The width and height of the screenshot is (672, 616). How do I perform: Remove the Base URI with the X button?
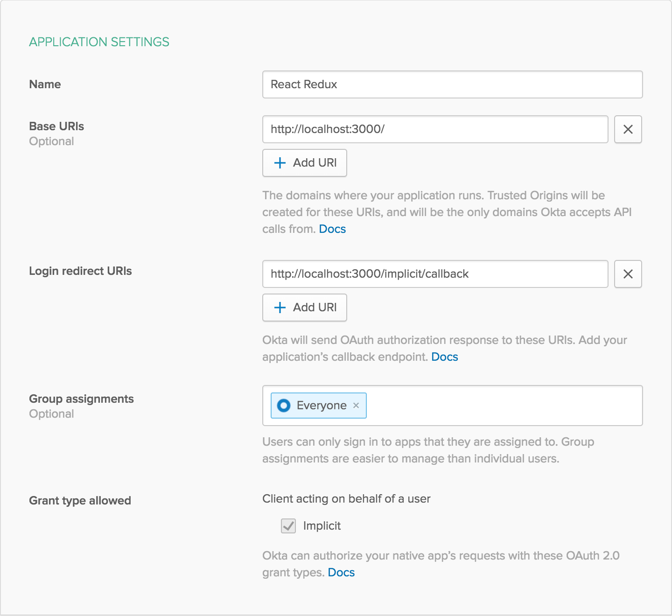628,129
